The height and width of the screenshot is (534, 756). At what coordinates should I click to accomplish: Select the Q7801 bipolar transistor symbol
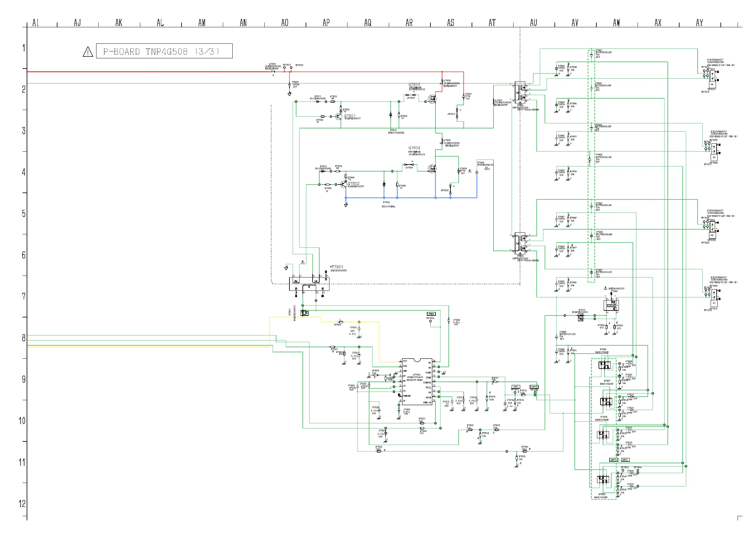tap(339, 116)
